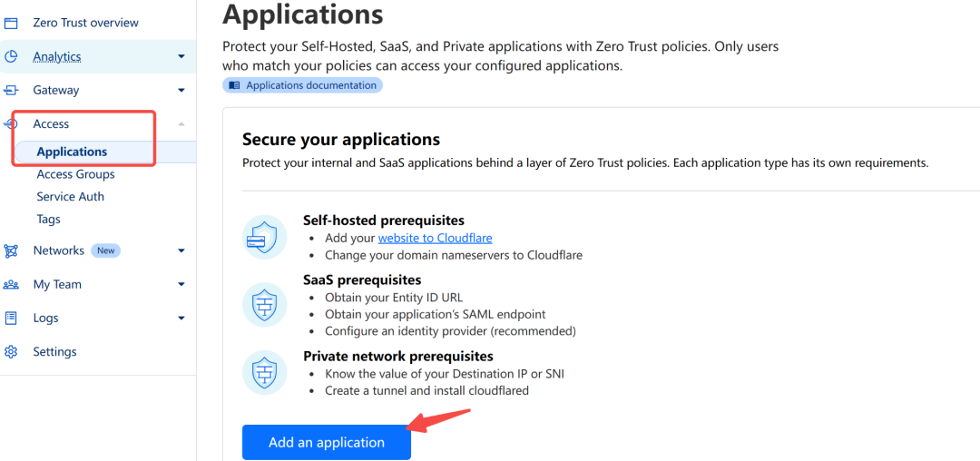Click the Gateway sidebar icon
This screenshot has width=980, height=461.
tap(12, 90)
